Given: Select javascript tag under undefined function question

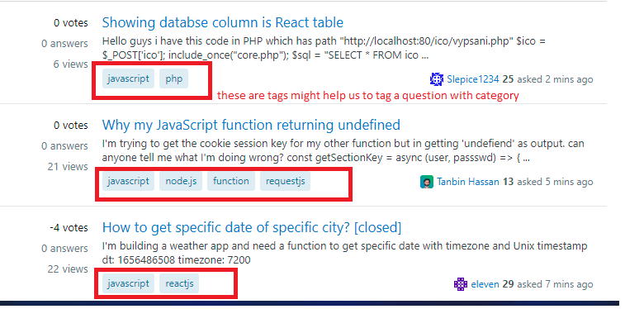Looking at the screenshot, I should 129,181.
